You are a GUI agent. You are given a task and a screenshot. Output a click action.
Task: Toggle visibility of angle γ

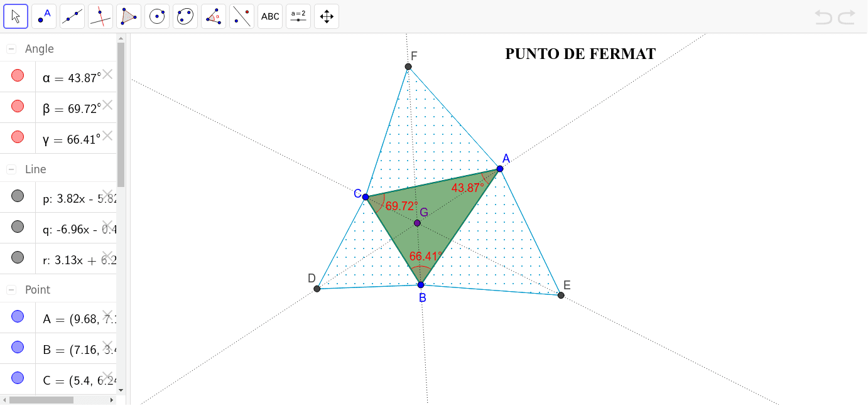point(18,137)
